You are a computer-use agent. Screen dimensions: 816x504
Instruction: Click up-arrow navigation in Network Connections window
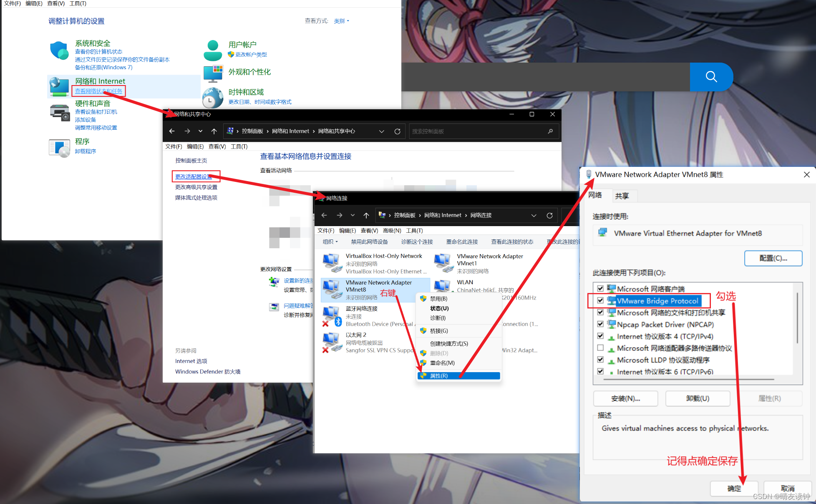(x=366, y=215)
